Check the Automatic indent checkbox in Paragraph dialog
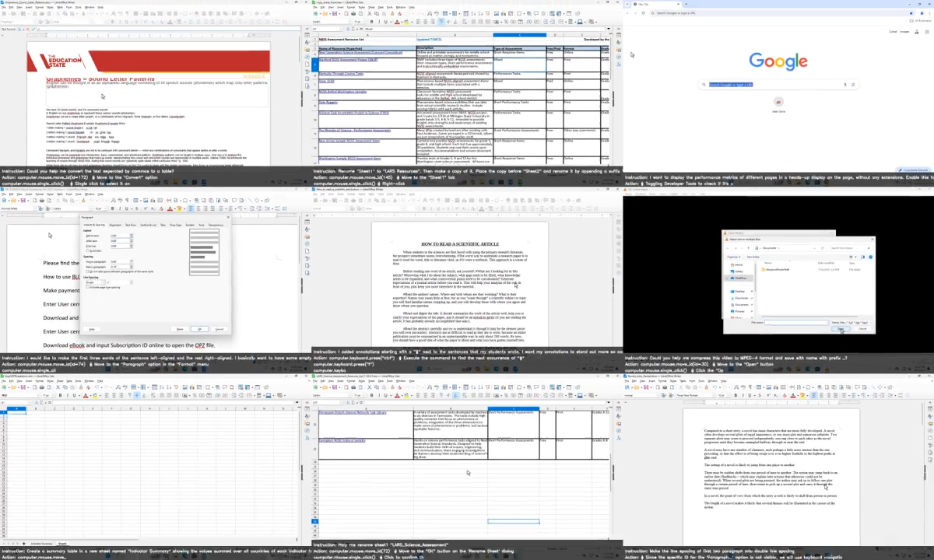The image size is (934, 560). click(87, 250)
